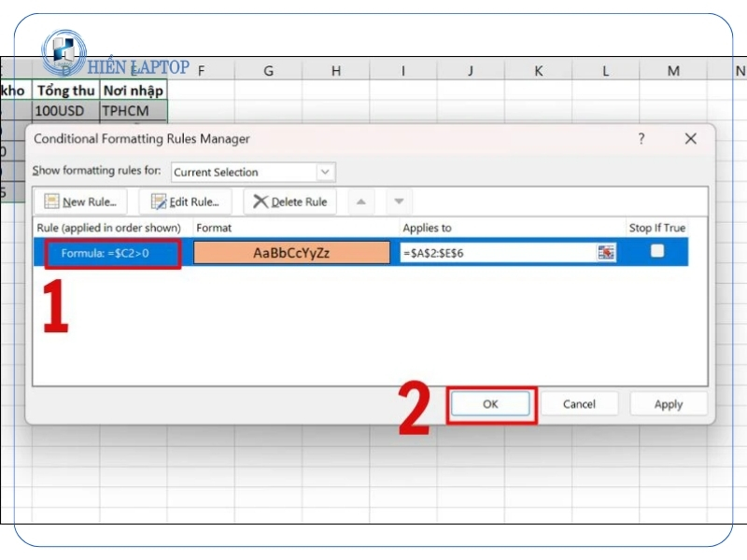
Task: Click the AaBbCcYyZz format preview
Action: click(291, 252)
